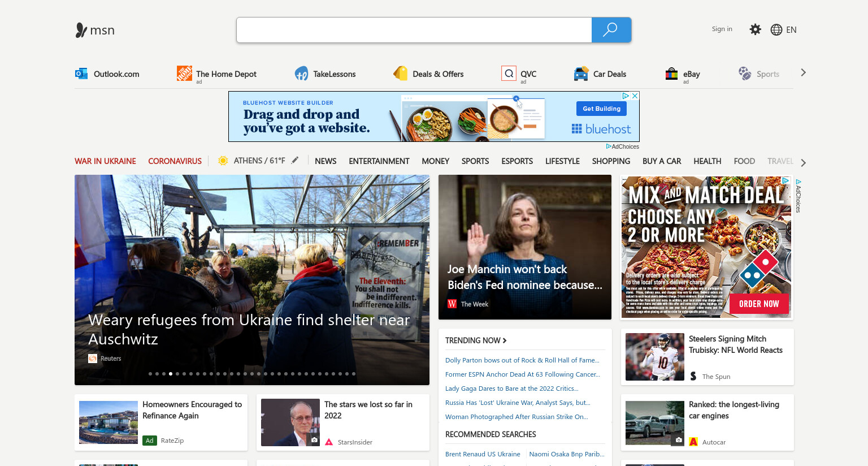Click AdChoices icon on Bluehost banner

pyautogui.click(x=626, y=96)
